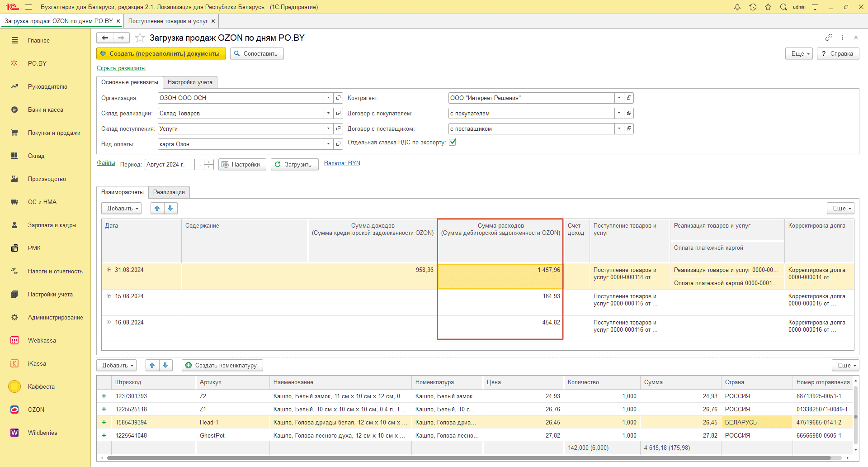Switch to Основные реквизиты tab

coord(130,82)
